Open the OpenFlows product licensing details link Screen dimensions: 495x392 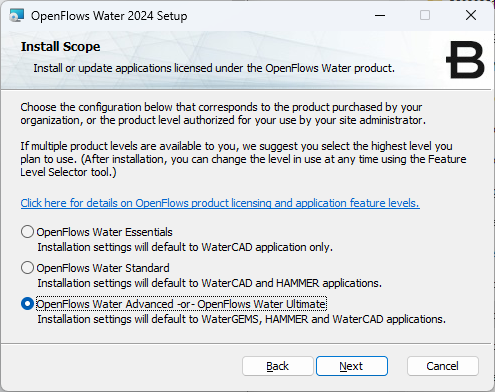220,203
